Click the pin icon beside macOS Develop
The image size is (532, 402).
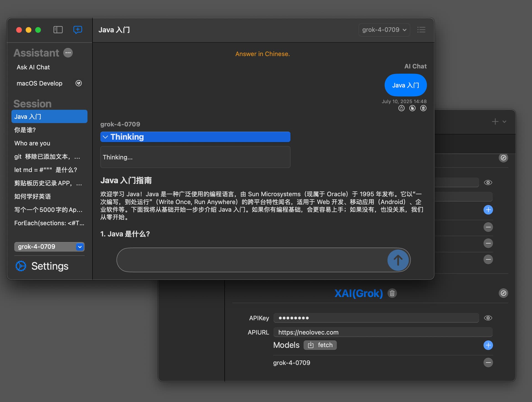(79, 83)
